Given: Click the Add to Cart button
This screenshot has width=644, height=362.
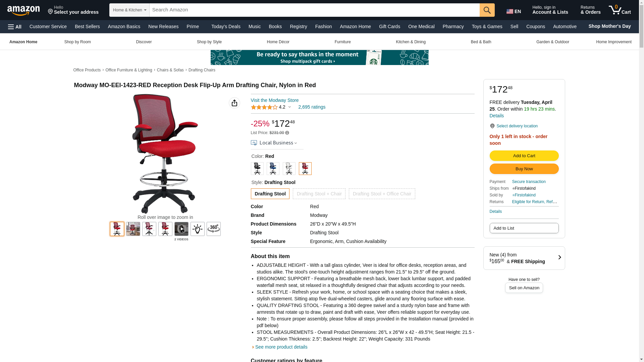Looking at the screenshot, I should (524, 156).
